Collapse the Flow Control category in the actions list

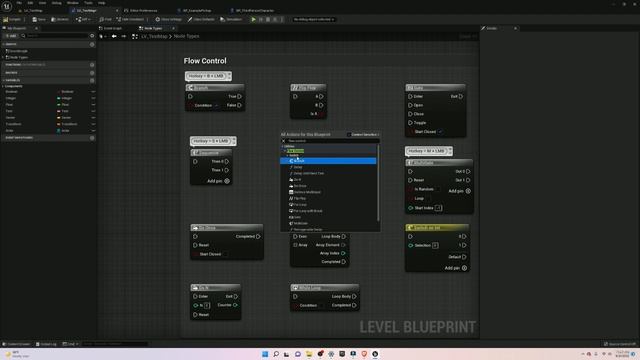pyautogui.click(x=285, y=151)
